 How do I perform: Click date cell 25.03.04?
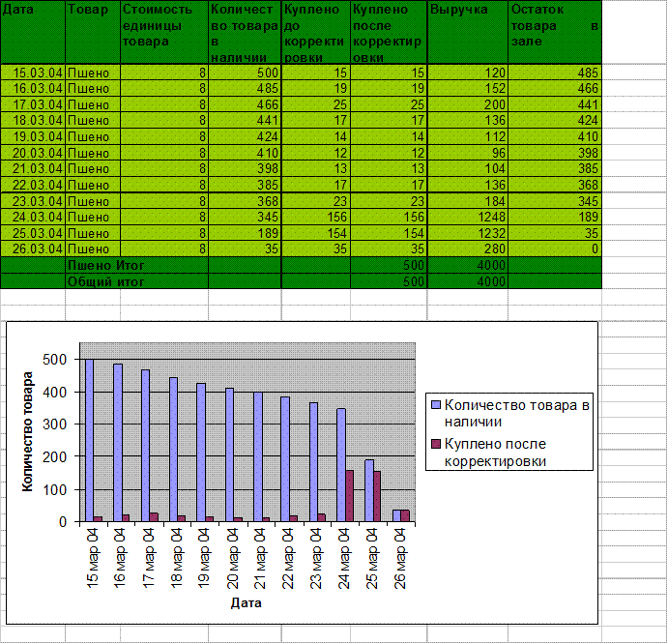pyautogui.click(x=33, y=233)
